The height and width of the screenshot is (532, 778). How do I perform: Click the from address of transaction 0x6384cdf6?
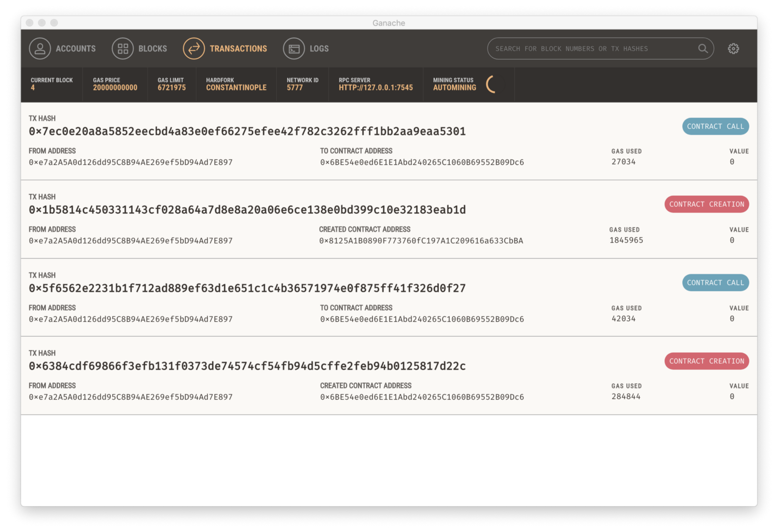[131, 397]
